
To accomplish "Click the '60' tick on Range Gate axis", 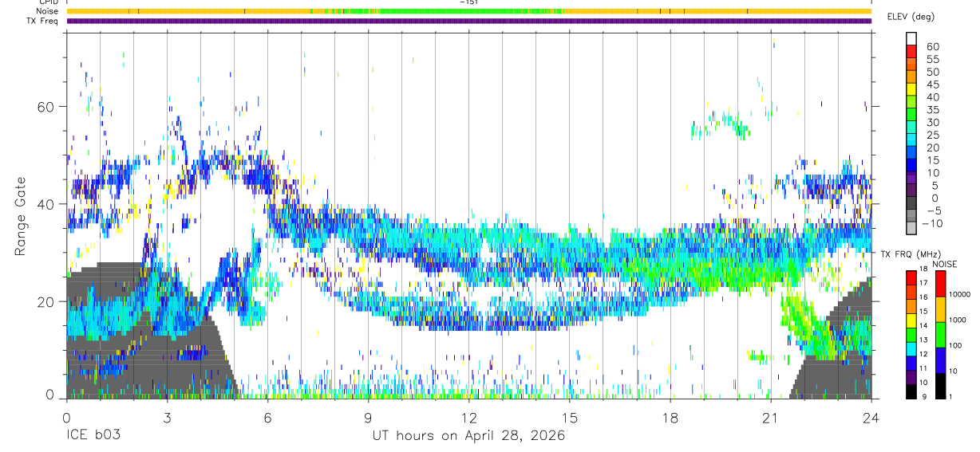I will click(x=47, y=108).
